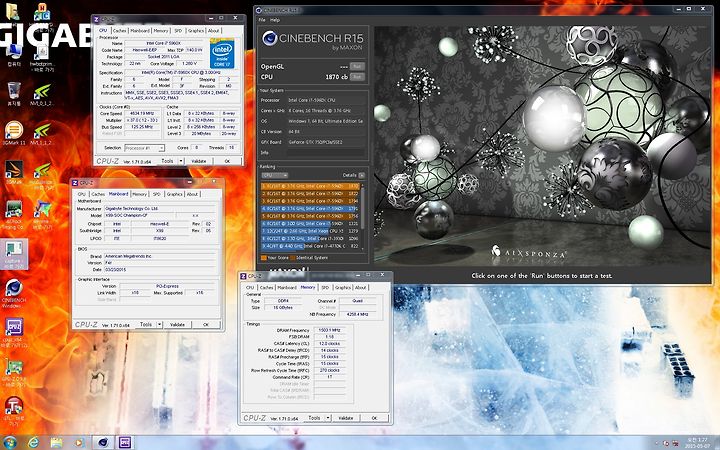Open Graphics tab in Mainboard CPU-Z window
The height and width of the screenshot is (450, 720).
[x=174, y=194]
